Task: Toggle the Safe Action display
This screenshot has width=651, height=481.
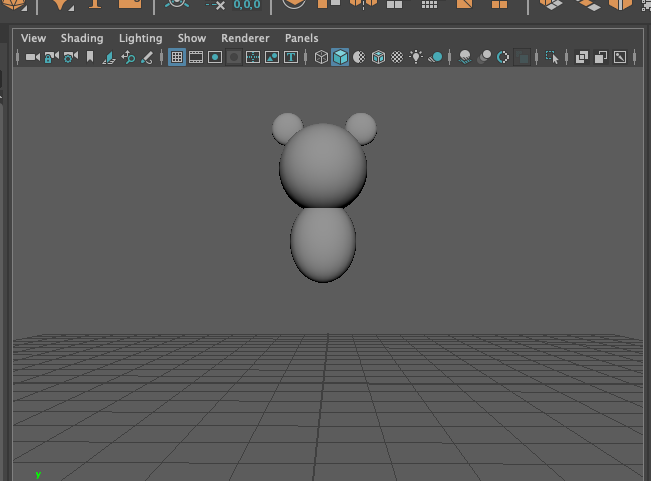Action: (272, 57)
